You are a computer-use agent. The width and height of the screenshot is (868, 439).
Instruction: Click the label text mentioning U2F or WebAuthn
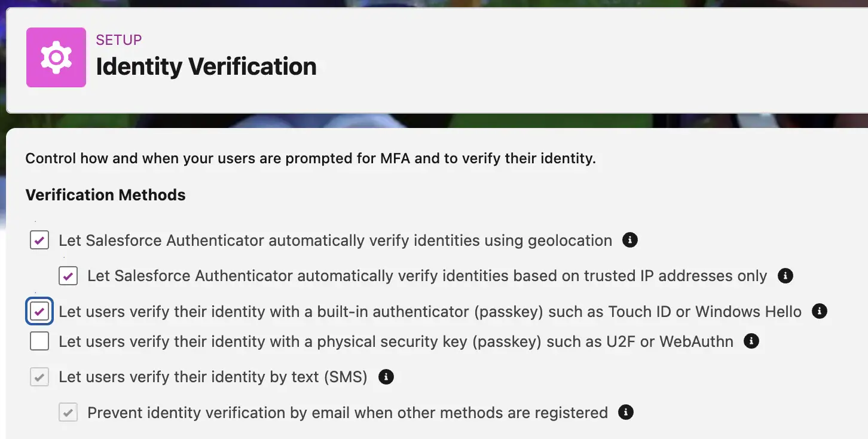[x=396, y=342]
